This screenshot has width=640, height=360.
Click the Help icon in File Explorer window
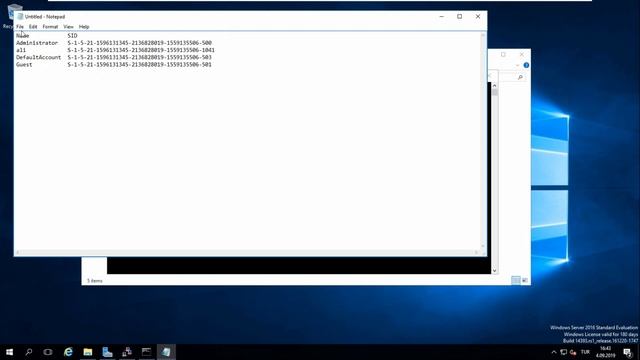[526, 65]
